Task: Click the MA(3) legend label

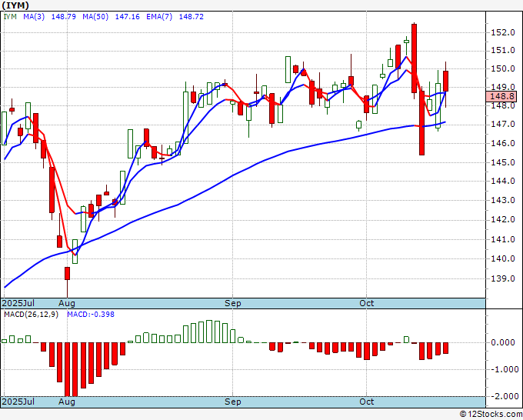Action: point(34,17)
